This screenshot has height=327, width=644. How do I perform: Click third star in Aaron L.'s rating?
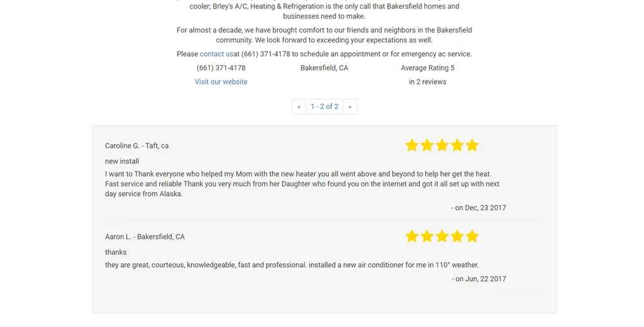click(442, 237)
